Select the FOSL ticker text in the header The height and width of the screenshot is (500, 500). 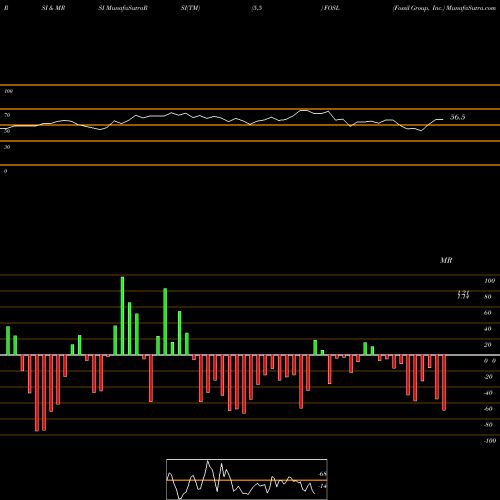[331, 8]
